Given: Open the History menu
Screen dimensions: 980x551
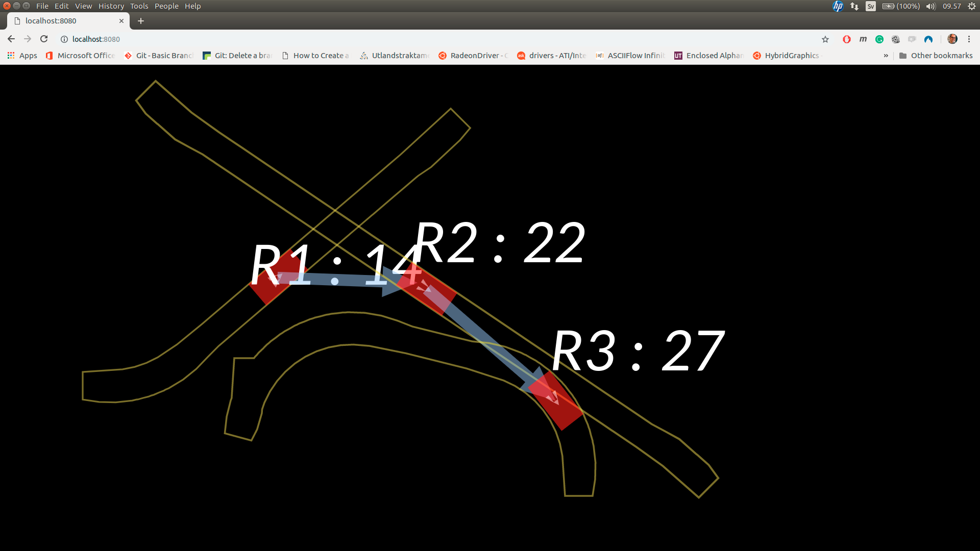Looking at the screenshot, I should click(111, 6).
